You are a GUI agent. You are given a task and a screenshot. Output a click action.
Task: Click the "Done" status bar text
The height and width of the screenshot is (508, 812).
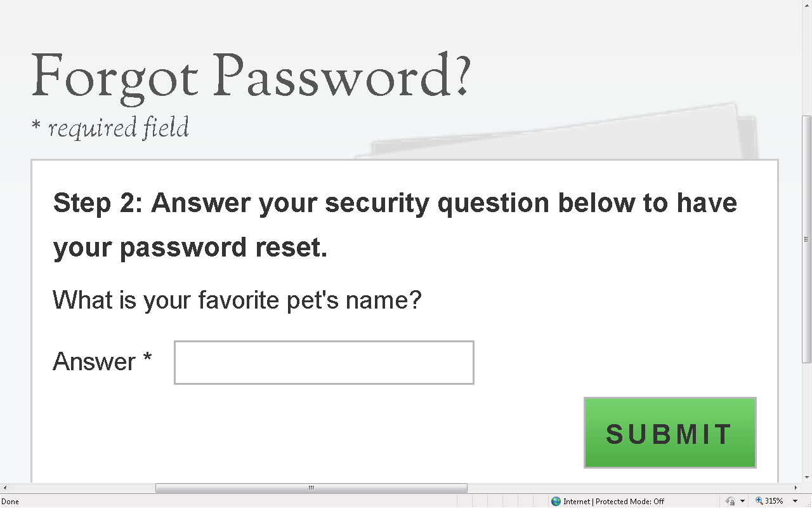(x=10, y=501)
